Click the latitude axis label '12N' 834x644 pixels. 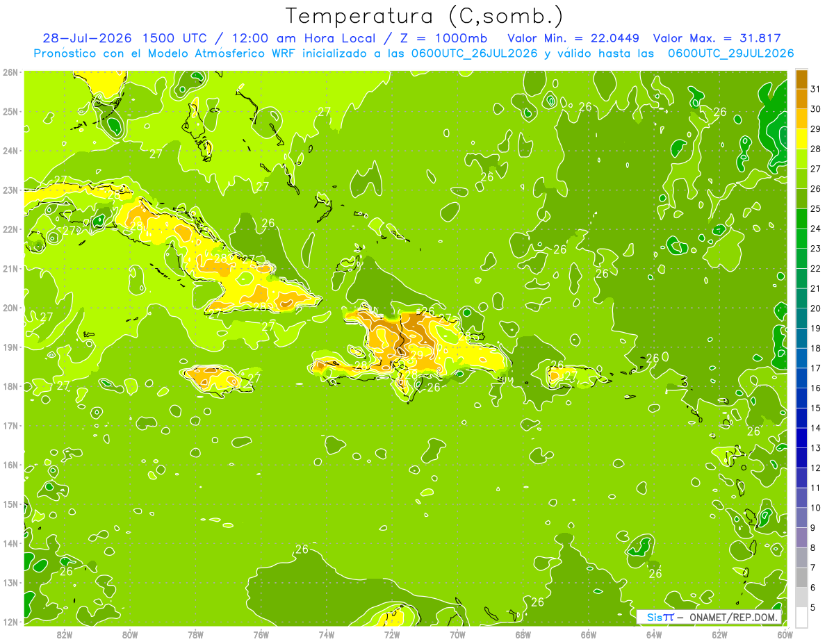10,622
